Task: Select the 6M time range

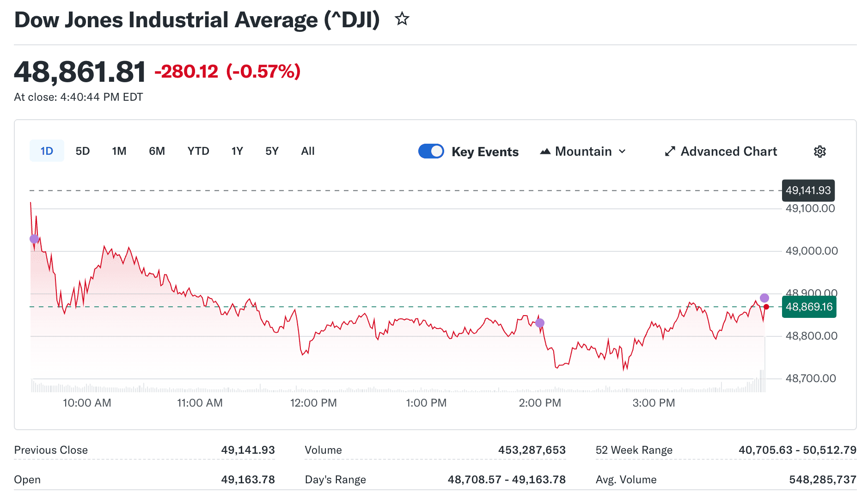Action: tap(157, 151)
